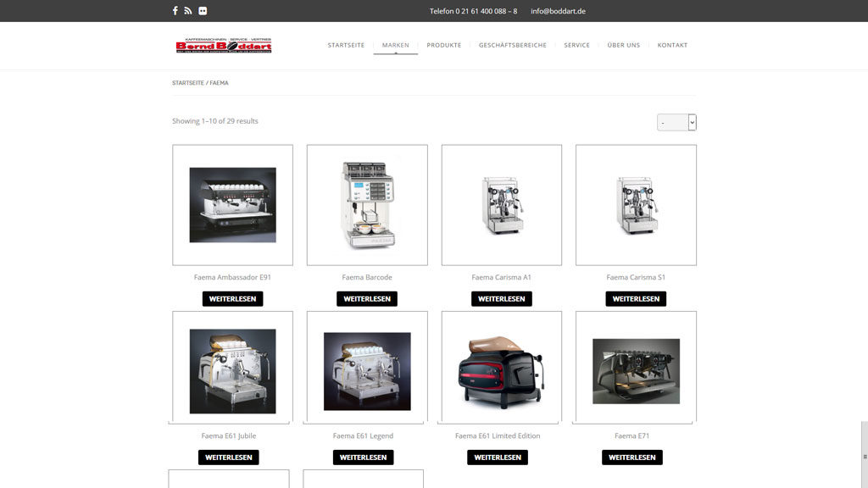Open the sorting dropdown
The width and height of the screenshot is (868, 488).
tap(676, 122)
